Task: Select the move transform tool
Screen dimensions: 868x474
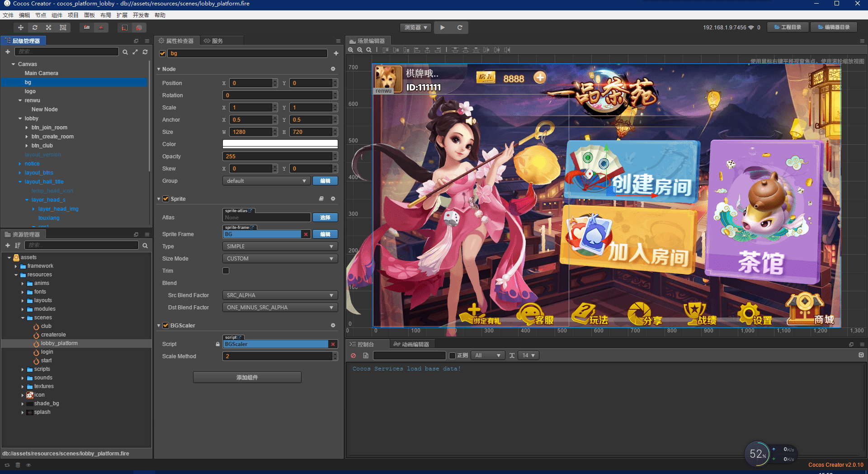Action: tap(21, 28)
